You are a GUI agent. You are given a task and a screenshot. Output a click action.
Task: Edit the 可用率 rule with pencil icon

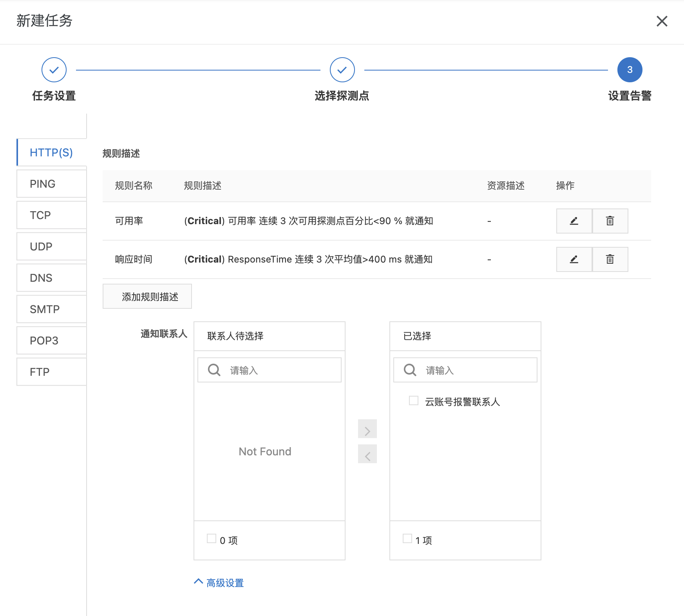(x=574, y=221)
